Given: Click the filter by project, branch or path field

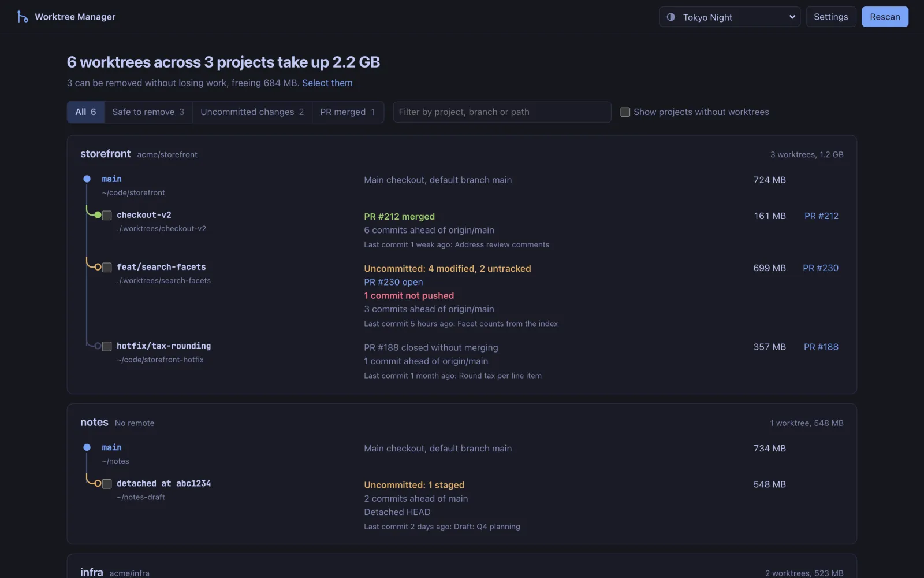Looking at the screenshot, I should [x=502, y=112].
